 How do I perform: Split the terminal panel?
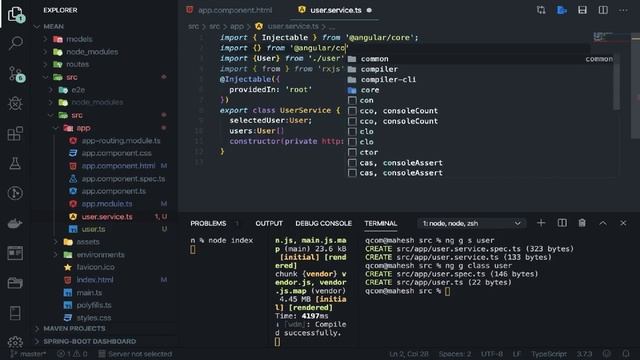[562, 223]
